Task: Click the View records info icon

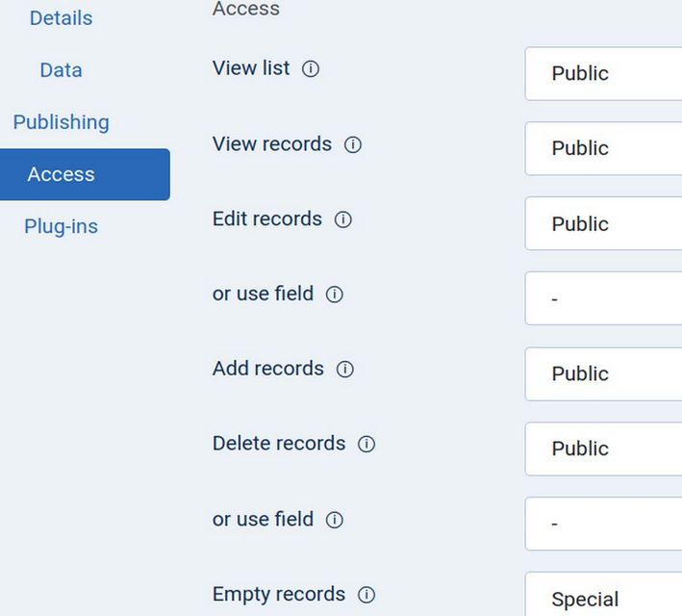Action: click(353, 145)
